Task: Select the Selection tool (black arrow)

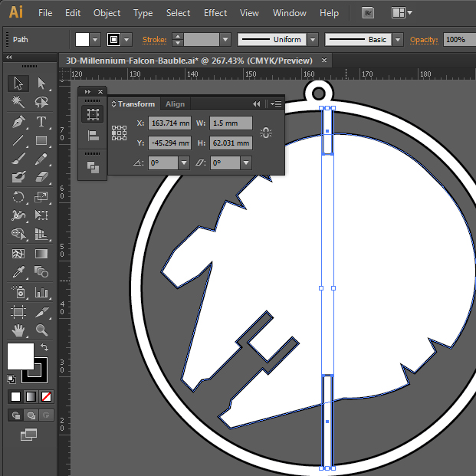Action: tap(18, 84)
